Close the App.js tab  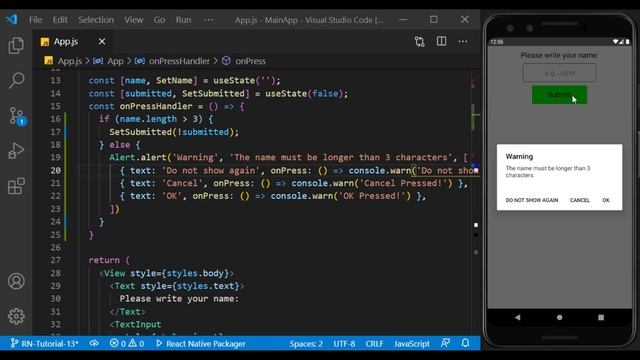(102, 41)
